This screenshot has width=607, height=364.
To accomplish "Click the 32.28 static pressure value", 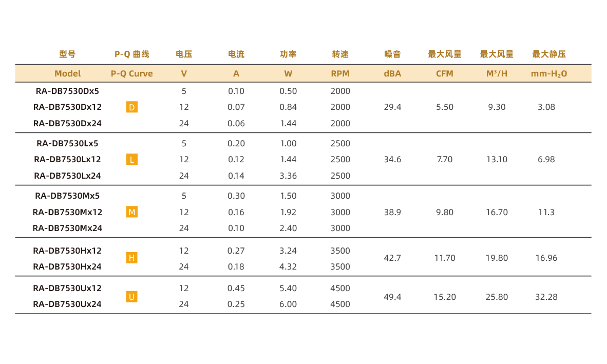I will click(546, 297).
